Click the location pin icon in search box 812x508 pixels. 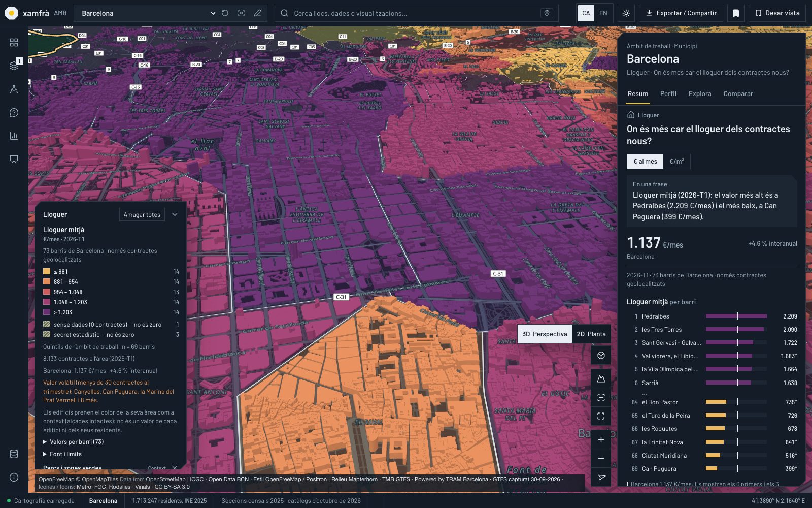(x=547, y=13)
